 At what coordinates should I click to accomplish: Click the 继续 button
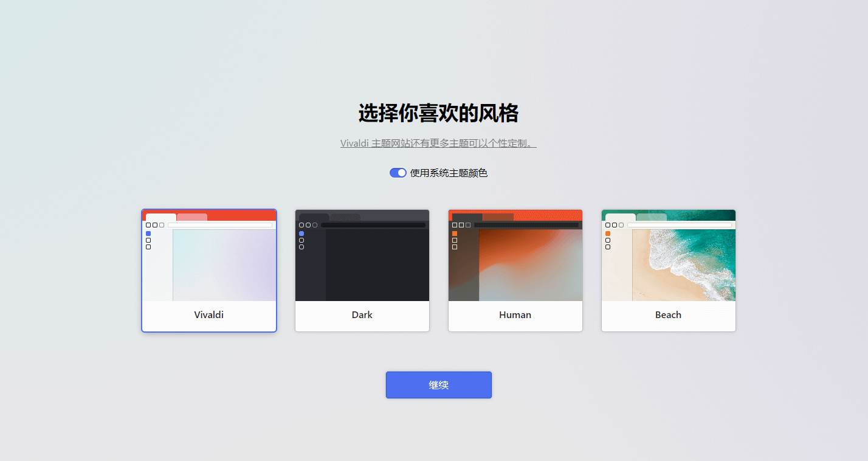point(439,385)
